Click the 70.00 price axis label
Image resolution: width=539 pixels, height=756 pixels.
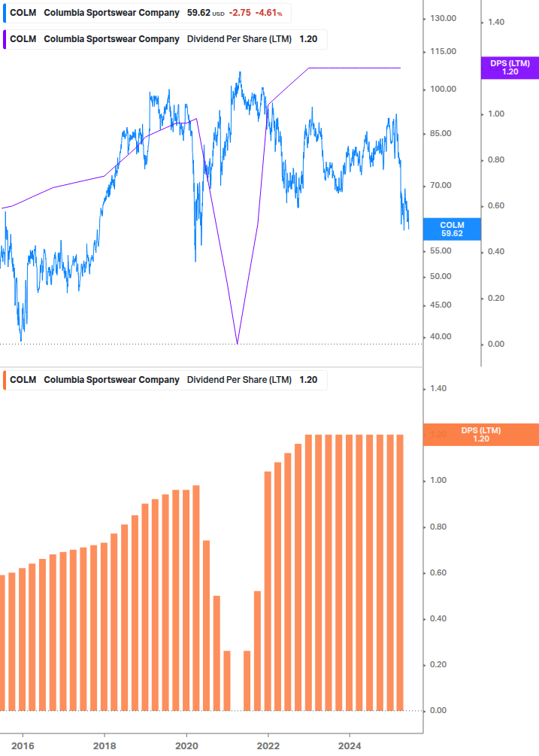coord(441,186)
